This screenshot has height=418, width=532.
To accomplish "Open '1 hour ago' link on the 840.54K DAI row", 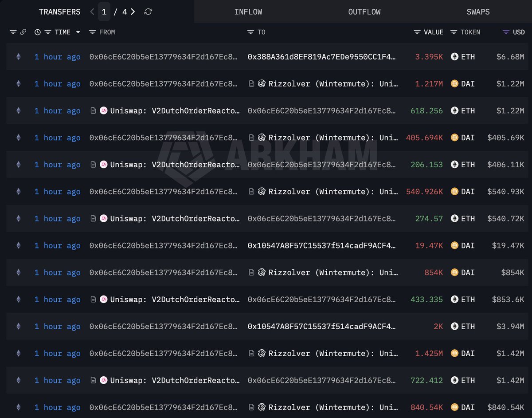I will pos(58,407).
